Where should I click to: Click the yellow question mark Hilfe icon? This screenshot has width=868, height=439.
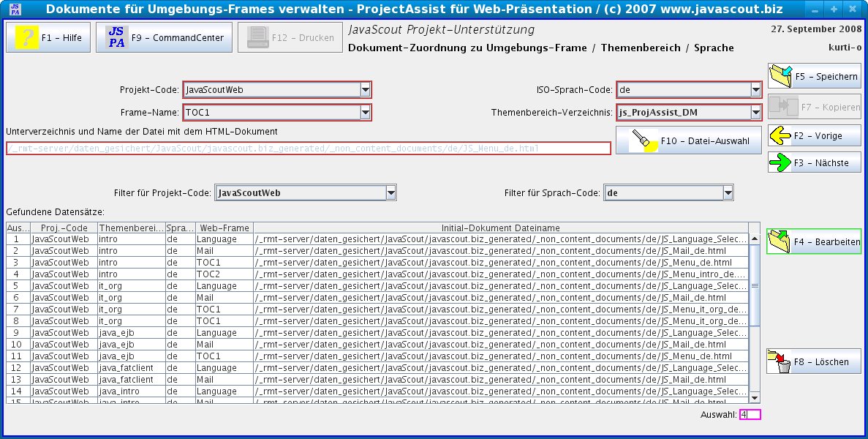pos(27,37)
